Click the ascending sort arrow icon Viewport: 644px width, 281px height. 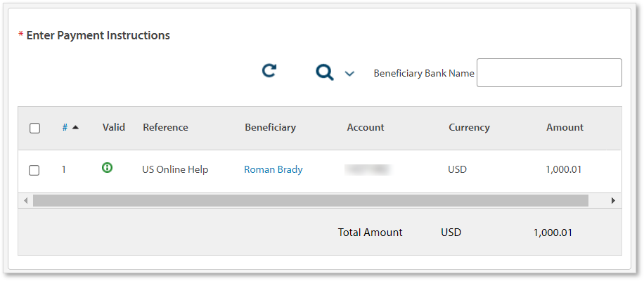(75, 127)
